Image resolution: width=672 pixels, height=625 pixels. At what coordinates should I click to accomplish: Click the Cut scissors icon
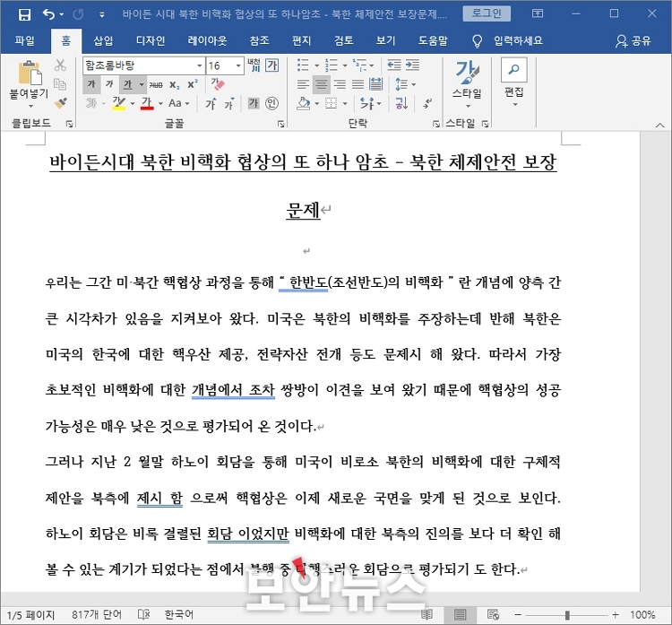tap(60, 65)
